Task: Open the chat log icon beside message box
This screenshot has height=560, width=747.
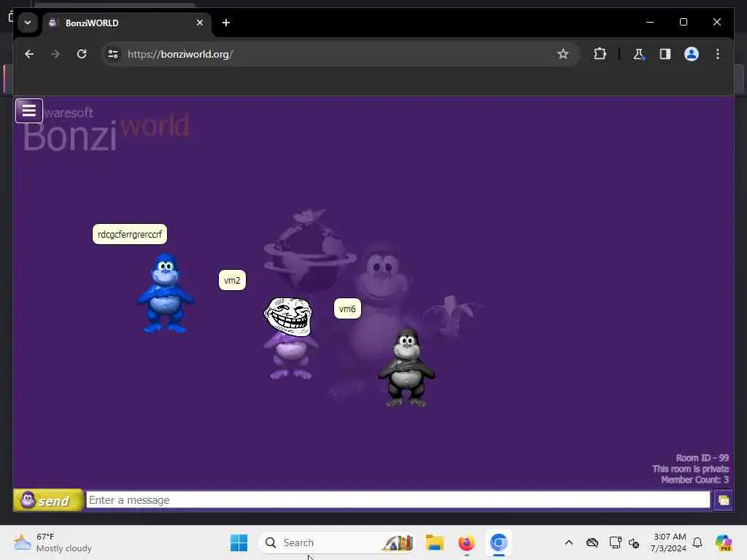Action: pyautogui.click(x=723, y=500)
